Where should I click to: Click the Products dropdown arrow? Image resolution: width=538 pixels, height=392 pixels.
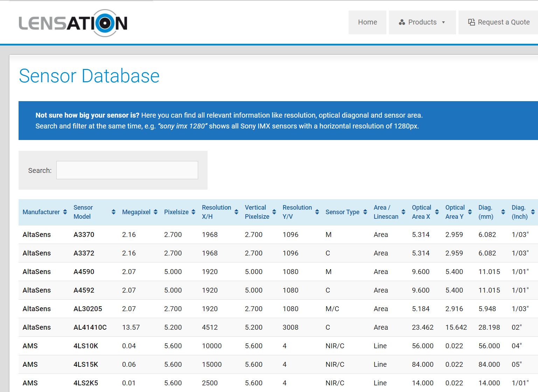point(443,22)
